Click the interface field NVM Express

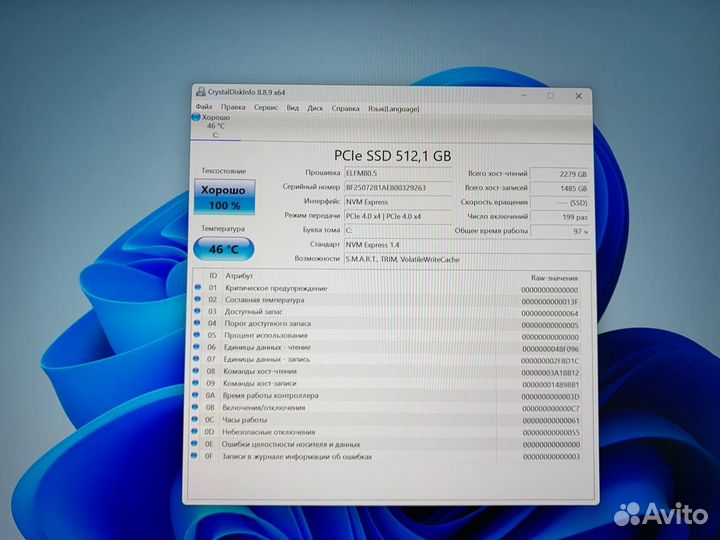[398, 202]
